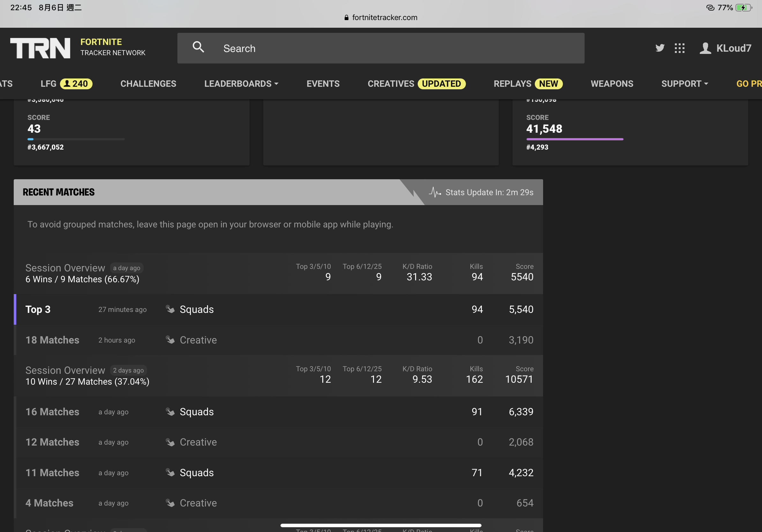The image size is (762, 532).
Task: Tap the home indicator bar at bottom
Action: pos(381,525)
